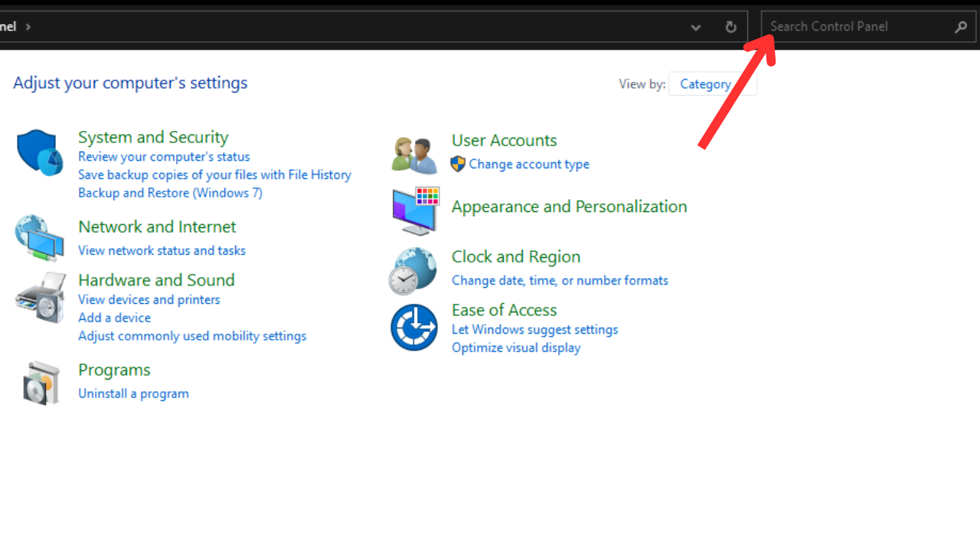Viewport: 980px width, 551px height.
Task: Open the View by Category dropdown
Action: [713, 84]
